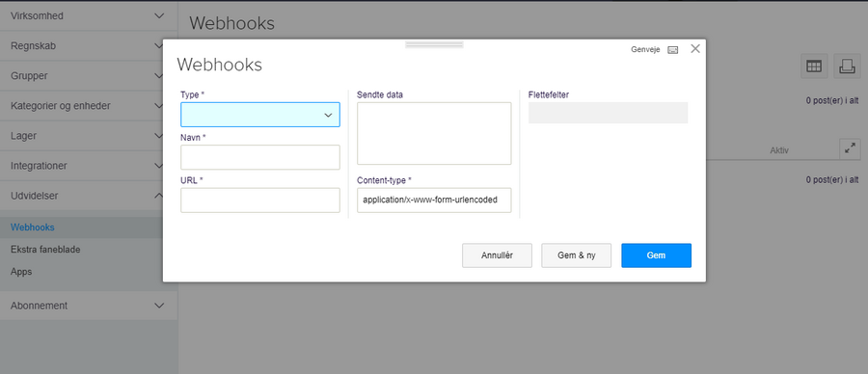Click the Genveje keyboard shortcuts icon

[x=672, y=50]
